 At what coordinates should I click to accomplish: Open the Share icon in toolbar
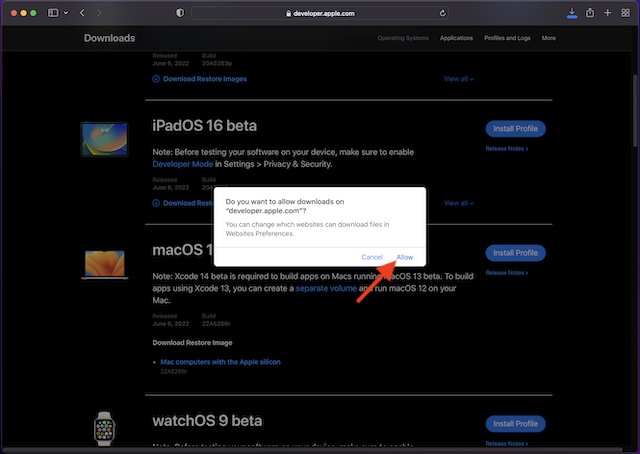(x=590, y=13)
